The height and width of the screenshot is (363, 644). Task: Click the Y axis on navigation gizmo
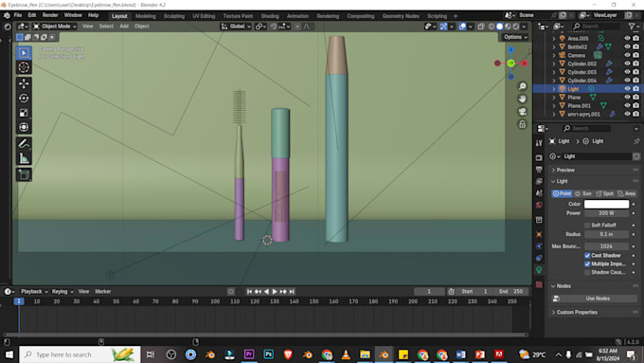[x=510, y=64]
